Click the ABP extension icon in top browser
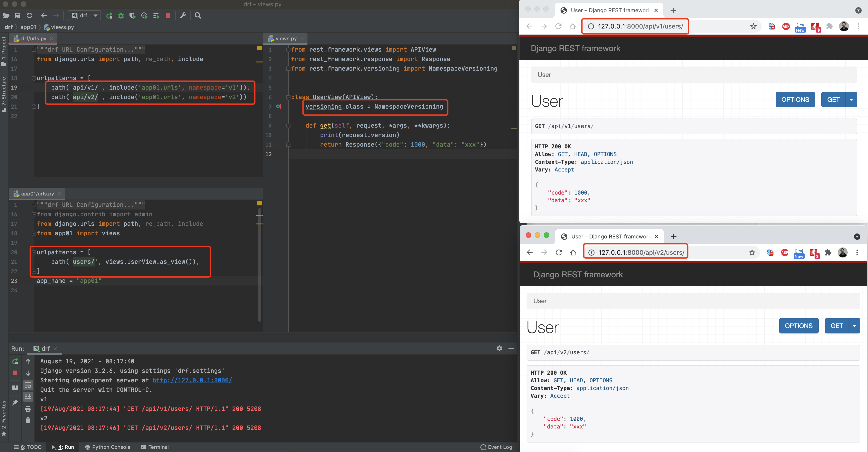868x452 pixels. coord(786,26)
